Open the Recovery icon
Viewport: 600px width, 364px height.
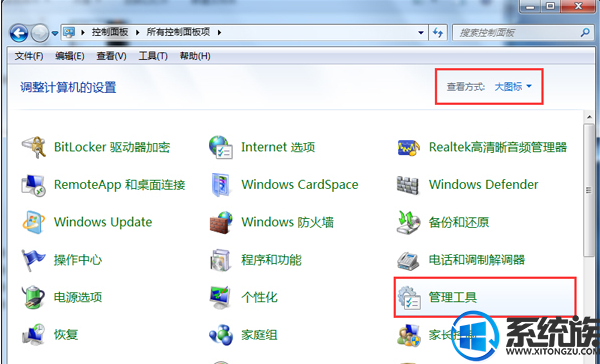click(34, 335)
